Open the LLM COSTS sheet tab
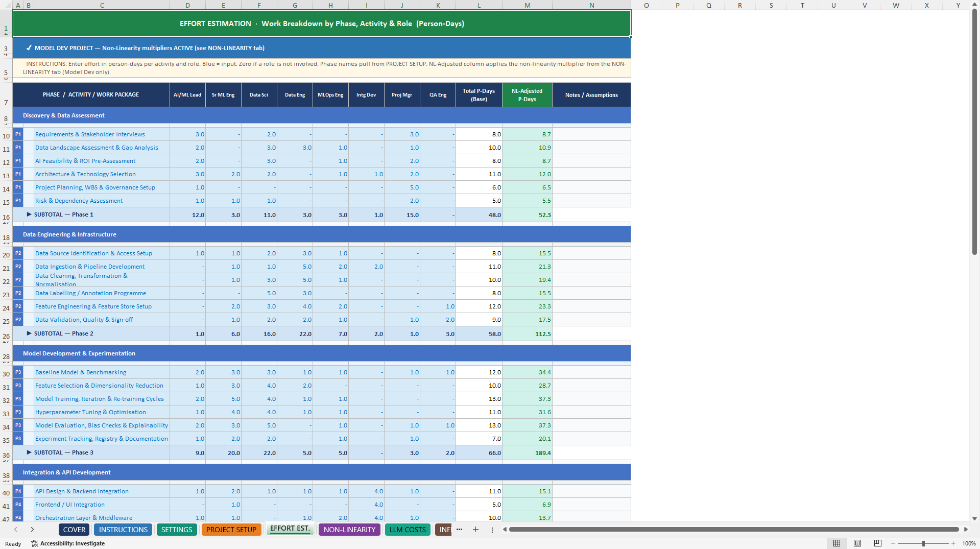 408,530
